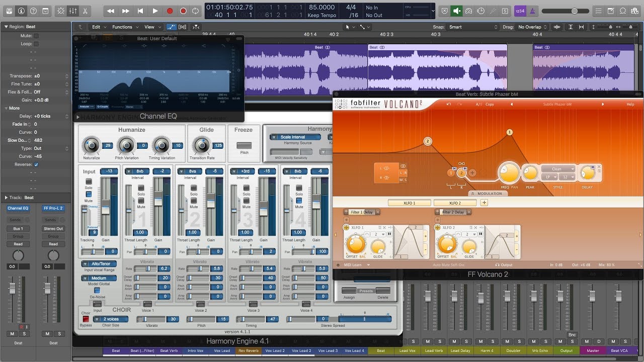Select the scissors icon in the top-left toolbar

85,11
